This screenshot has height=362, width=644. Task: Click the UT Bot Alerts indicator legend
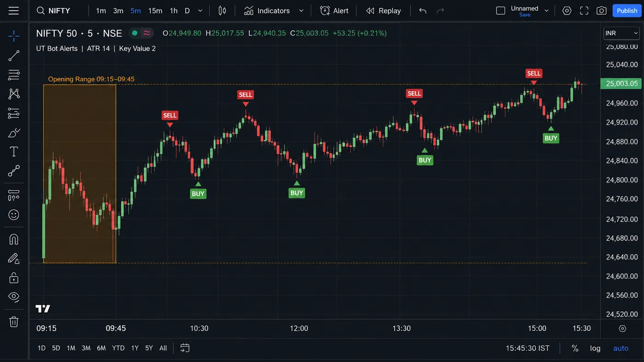[57, 48]
